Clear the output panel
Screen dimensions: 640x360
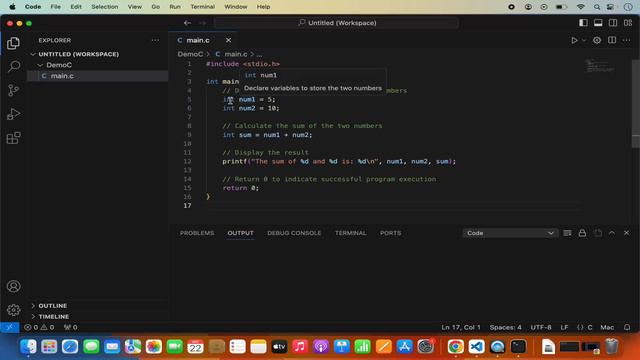[567, 233]
